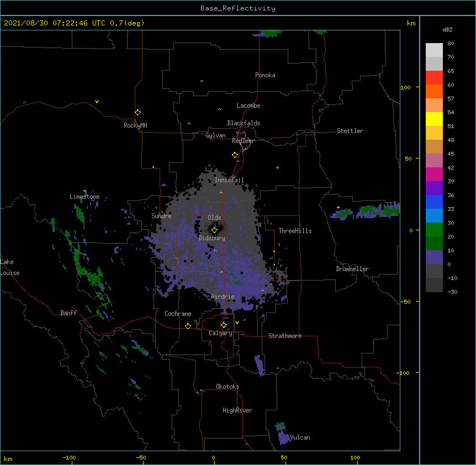Click the magenta 39-42 dBZ legend swatch

tap(434, 174)
